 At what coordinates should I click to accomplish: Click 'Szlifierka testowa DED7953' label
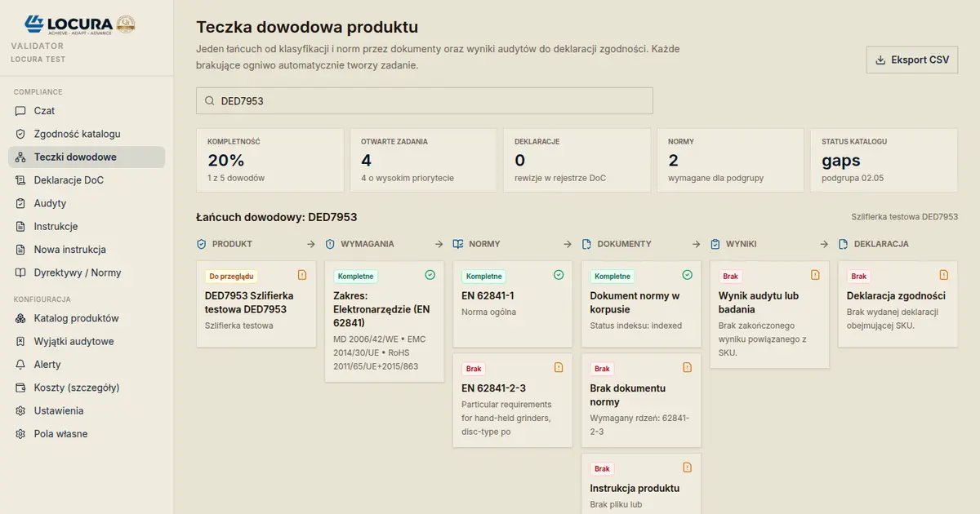click(x=905, y=217)
